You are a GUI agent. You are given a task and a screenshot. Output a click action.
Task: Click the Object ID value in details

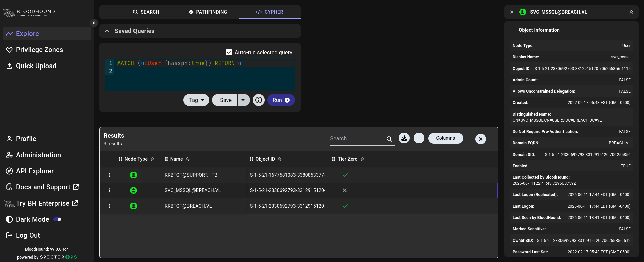(x=583, y=69)
